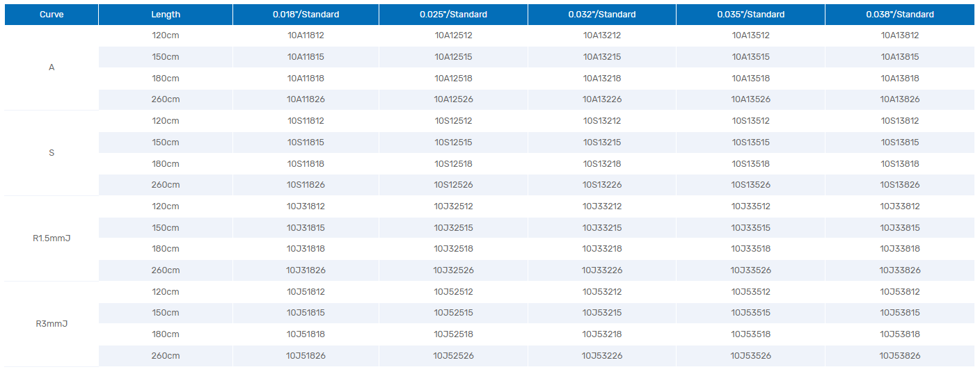Select the 0.025"/Standard column header
This screenshot has width=980, height=374.
(x=453, y=15)
